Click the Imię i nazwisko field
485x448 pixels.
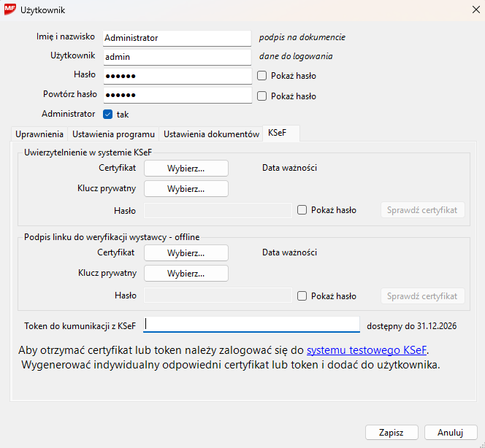point(176,37)
